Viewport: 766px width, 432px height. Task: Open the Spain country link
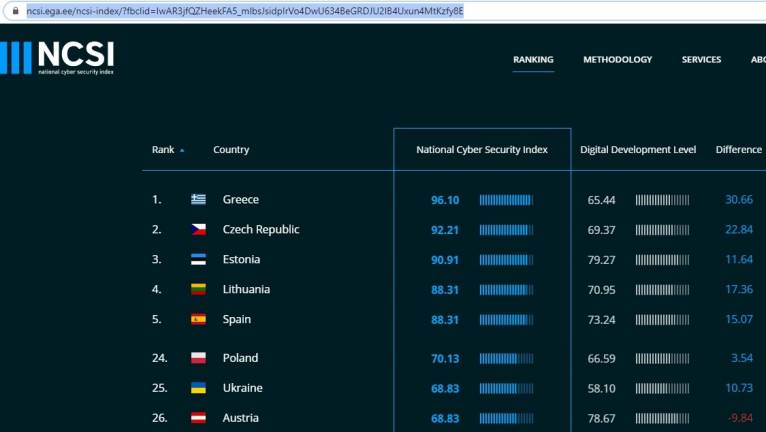point(237,320)
